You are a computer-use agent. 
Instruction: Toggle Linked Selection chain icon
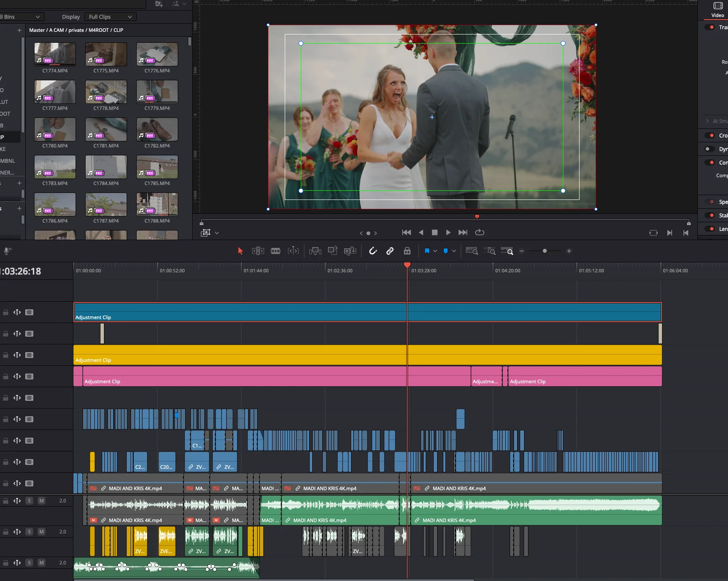[390, 251]
